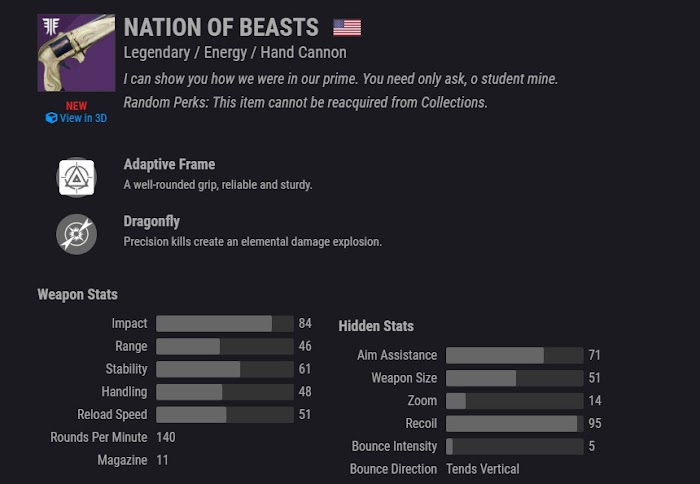Click the Aim Assistance stat bar
This screenshot has height=484, width=700.
pyautogui.click(x=514, y=355)
